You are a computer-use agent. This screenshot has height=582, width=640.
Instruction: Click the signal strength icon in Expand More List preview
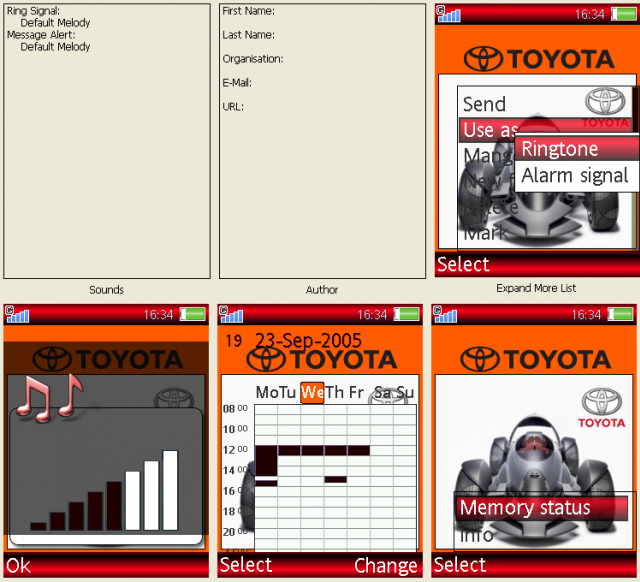(x=448, y=14)
